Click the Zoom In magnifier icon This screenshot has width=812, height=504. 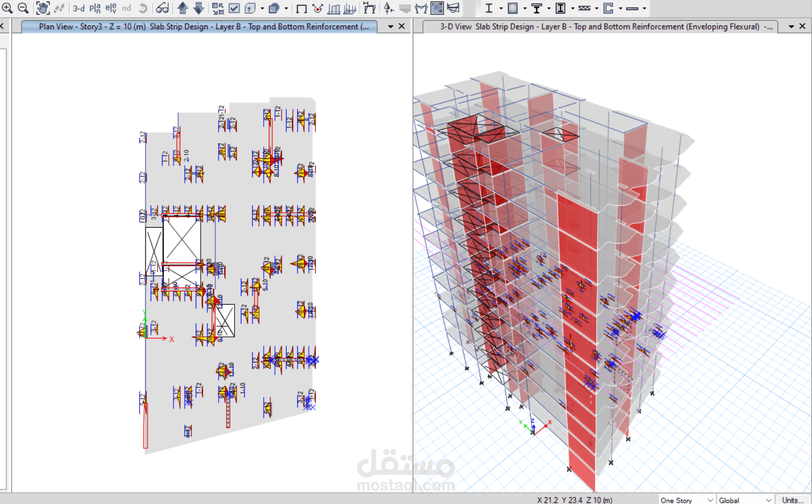point(7,8)
